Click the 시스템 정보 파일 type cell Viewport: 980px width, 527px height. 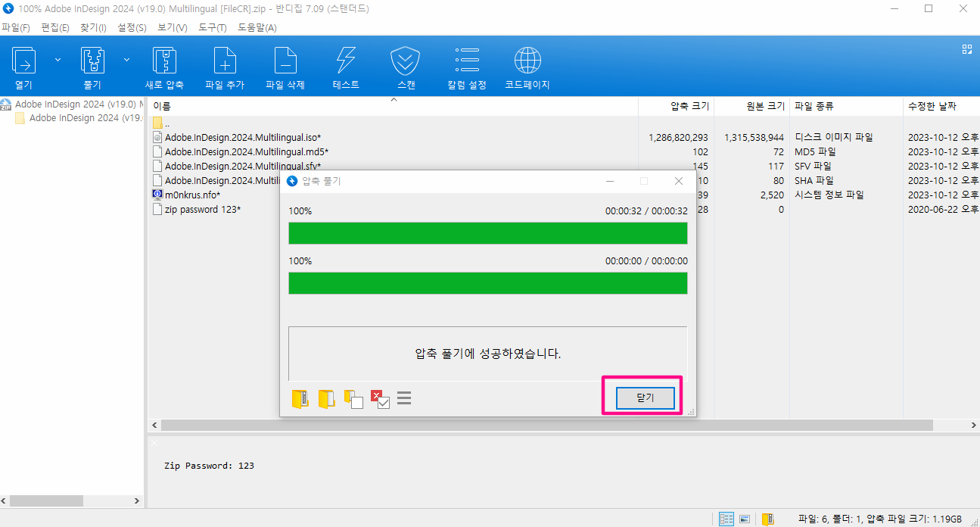coord(829,195)
